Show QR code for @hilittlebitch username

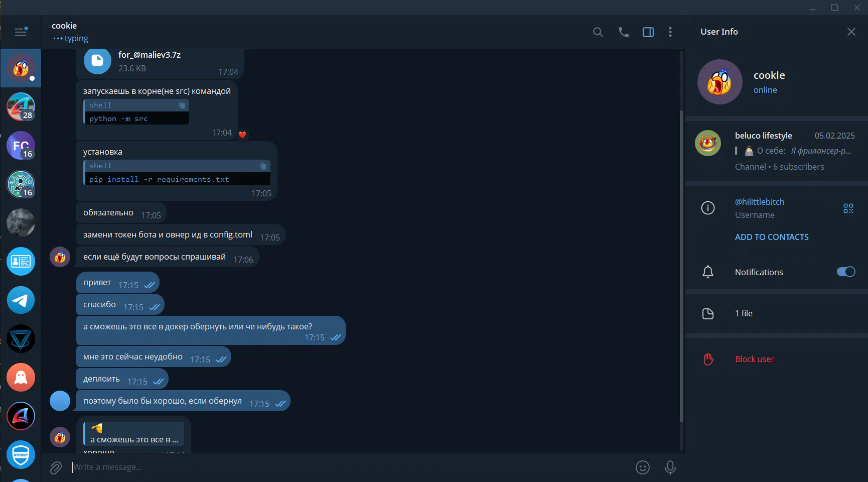point(848,208)
